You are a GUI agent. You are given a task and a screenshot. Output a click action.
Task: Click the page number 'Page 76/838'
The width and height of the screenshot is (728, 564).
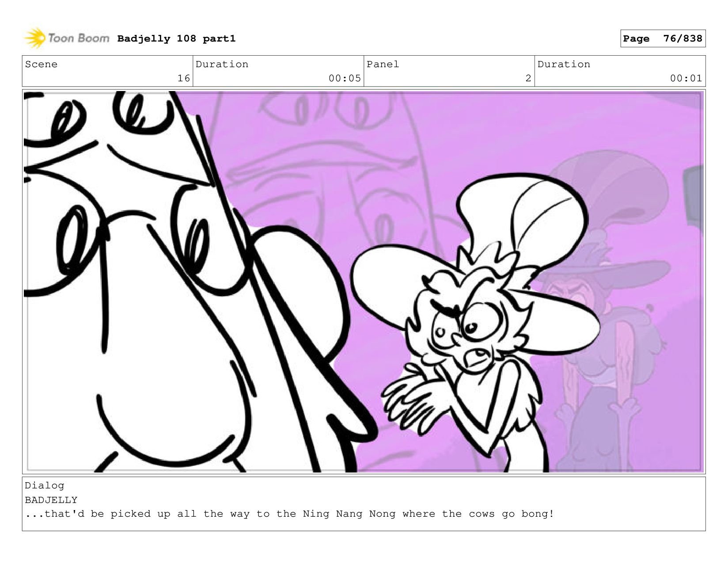663,38
